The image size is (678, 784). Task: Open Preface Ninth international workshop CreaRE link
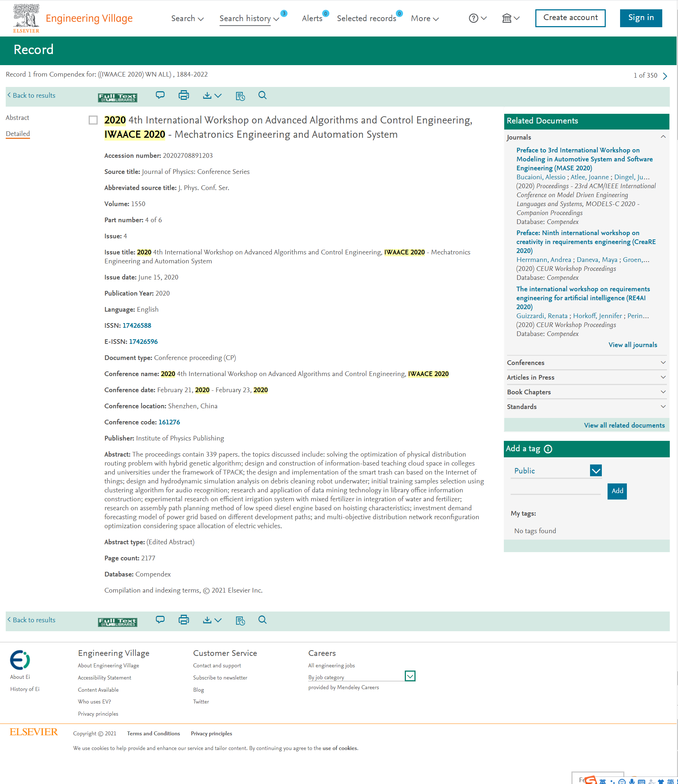click(586, 242)
